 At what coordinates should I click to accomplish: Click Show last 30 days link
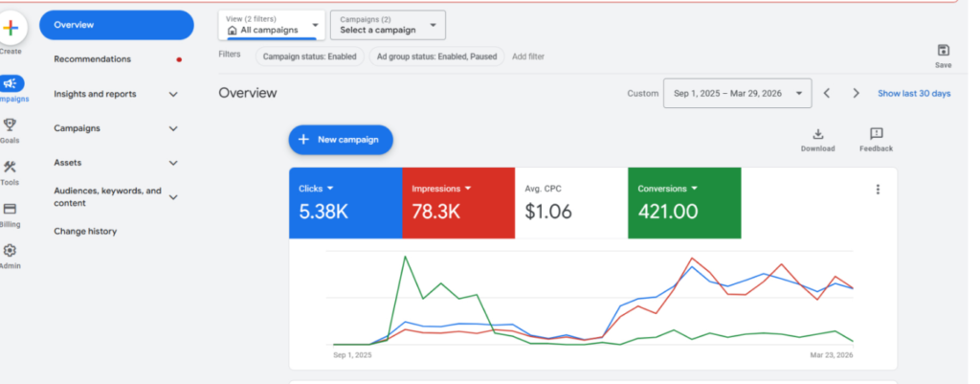[914, 94]
